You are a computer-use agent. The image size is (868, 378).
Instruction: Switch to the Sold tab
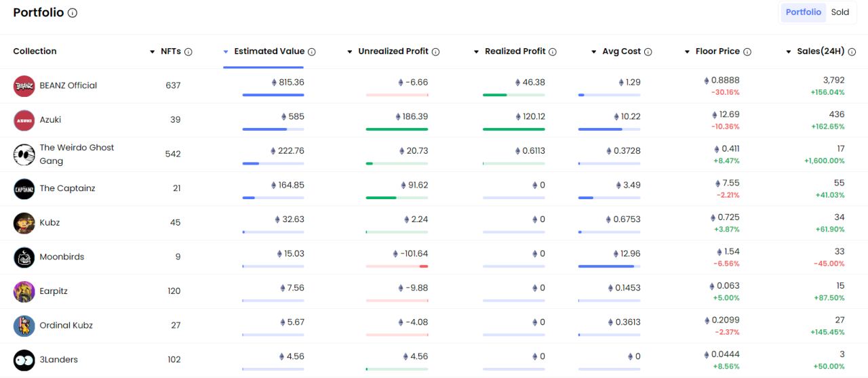[840, 12]
